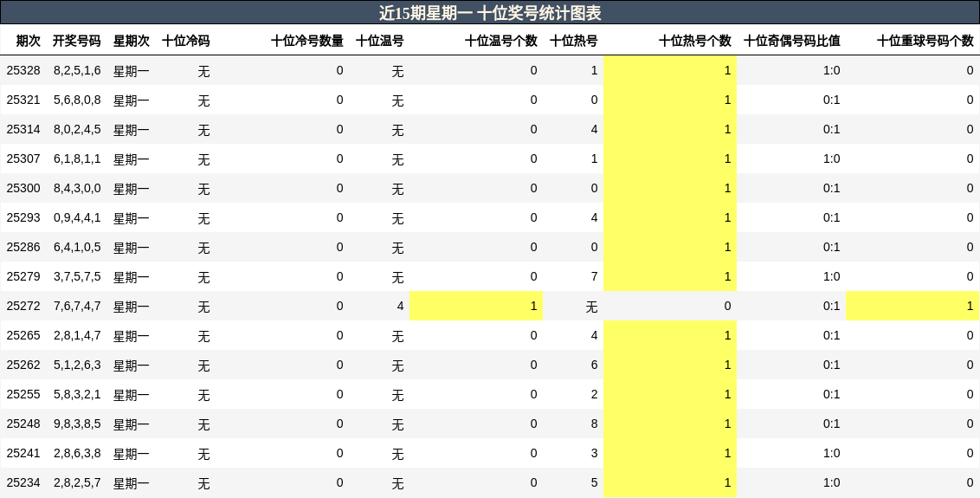Click highlighted 十位重球号码个数 cell in row 25272
Image resolution: width=980 pixels, height=498 pixels.
click(x=912, y=306)
